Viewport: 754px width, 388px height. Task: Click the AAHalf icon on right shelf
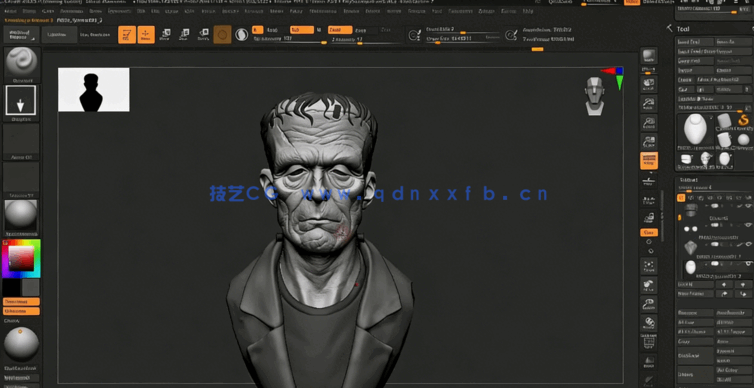649,142
